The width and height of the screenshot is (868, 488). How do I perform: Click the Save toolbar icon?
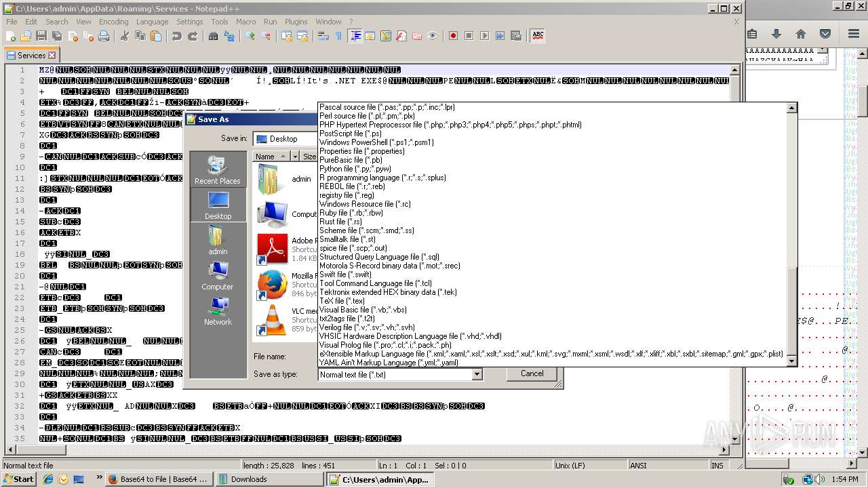41,36
